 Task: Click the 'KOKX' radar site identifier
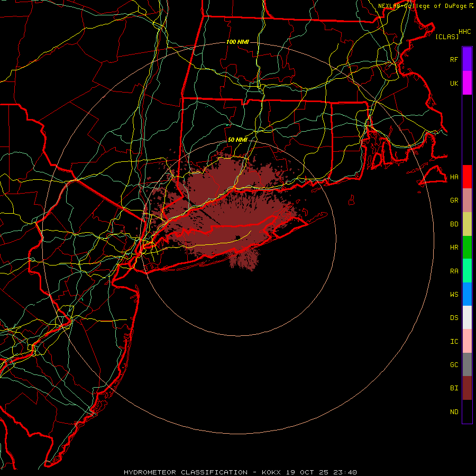(271, 472)
